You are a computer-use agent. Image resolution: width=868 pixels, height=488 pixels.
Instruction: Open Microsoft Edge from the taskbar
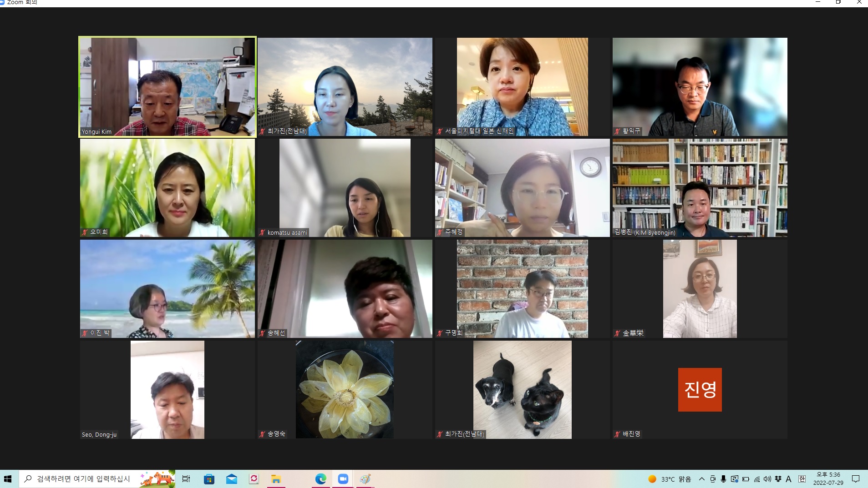pyautogui.click(x=320, y=479)
